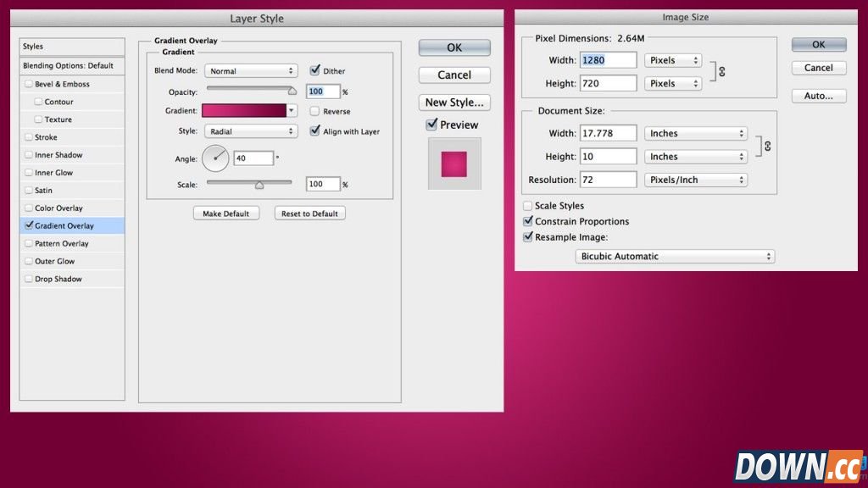Viewport: 868px width, 488px height.
Task: Select the Stroke style entry
Action: click(46, 137)
